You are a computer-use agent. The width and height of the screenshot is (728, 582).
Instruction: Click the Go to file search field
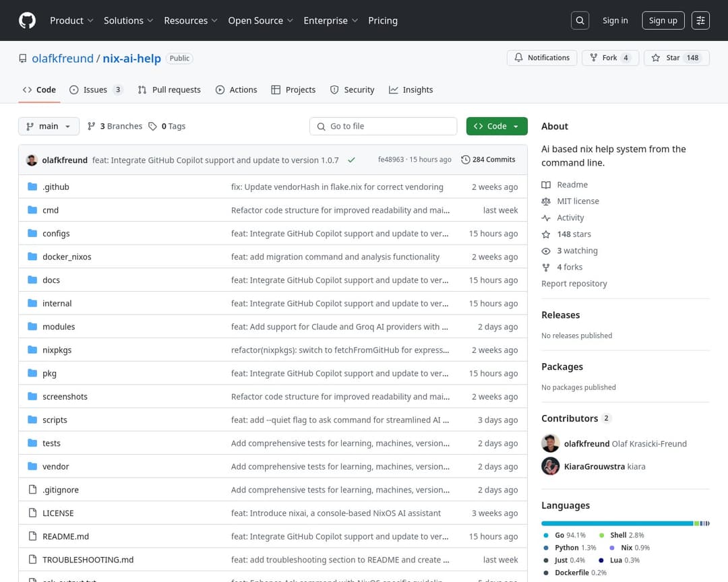coord(383,126)
